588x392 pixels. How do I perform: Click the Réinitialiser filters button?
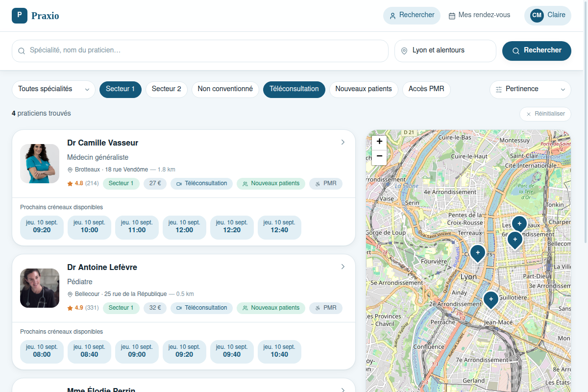point(545,114)
